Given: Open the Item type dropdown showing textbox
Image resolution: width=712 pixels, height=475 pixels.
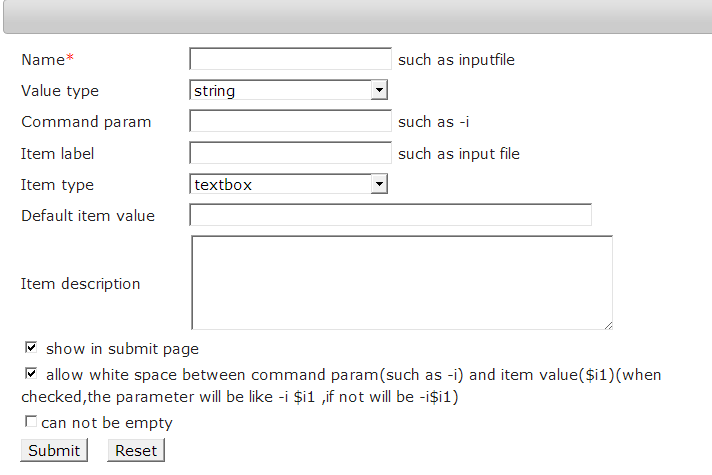Looking at the screenshot, I should coord(288,184).
